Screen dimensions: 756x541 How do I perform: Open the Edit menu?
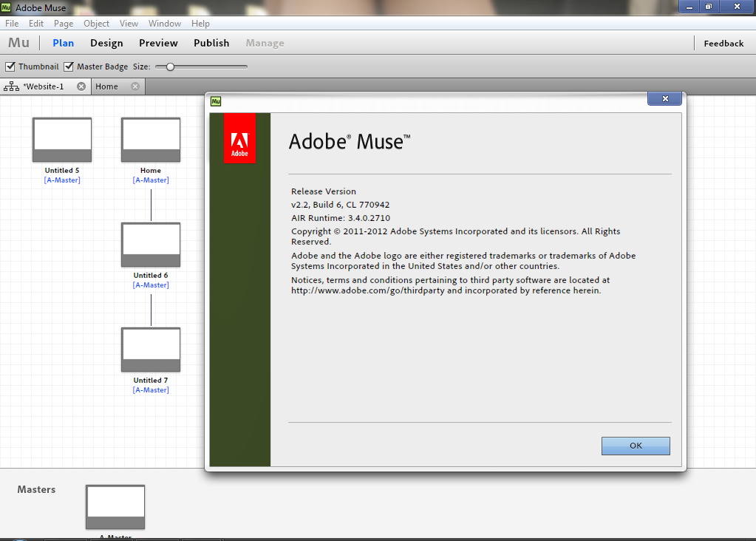tap(36, 24)
